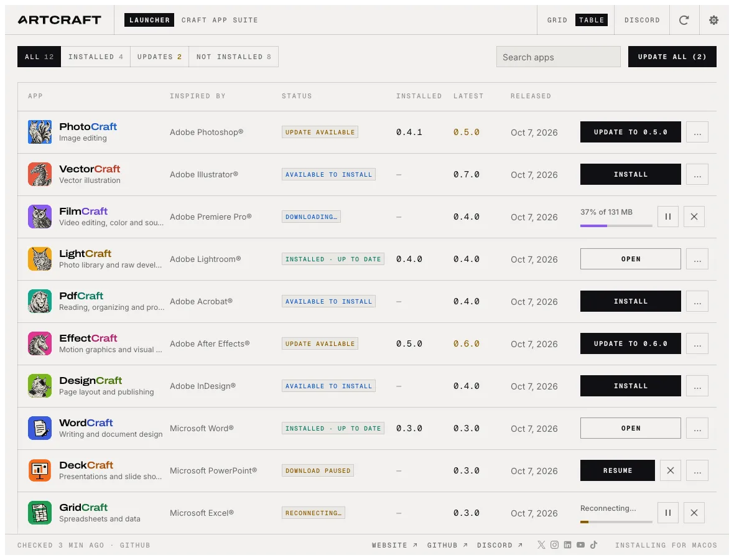The height and width of the screenshot is (560, 734).
Task: Update PhotoCraft to 0.5.0
Action: (631, 132)
